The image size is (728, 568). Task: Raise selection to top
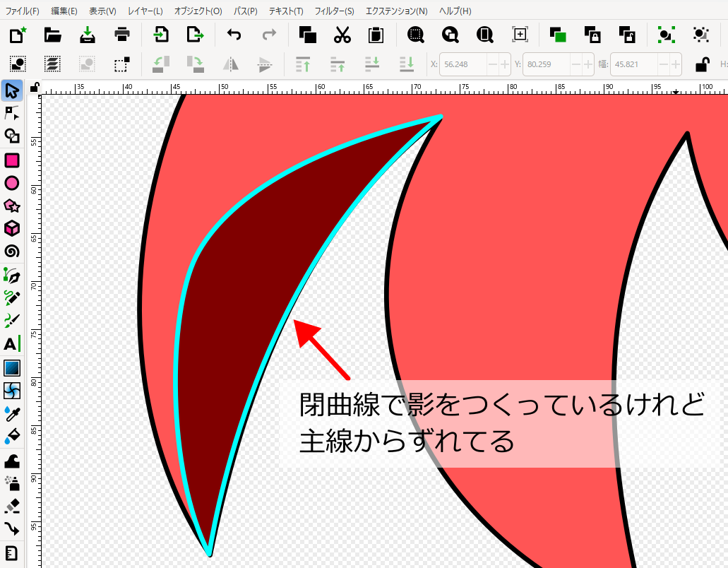tap(303, 64)
